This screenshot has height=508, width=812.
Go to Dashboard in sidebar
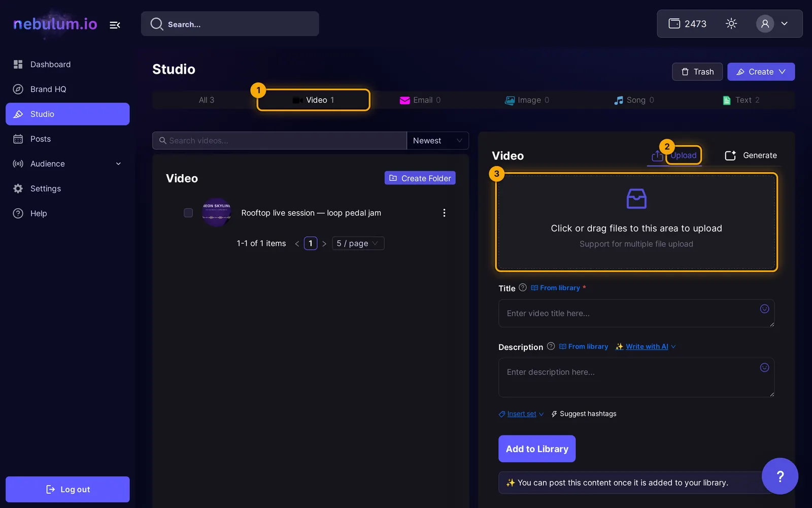67,65
